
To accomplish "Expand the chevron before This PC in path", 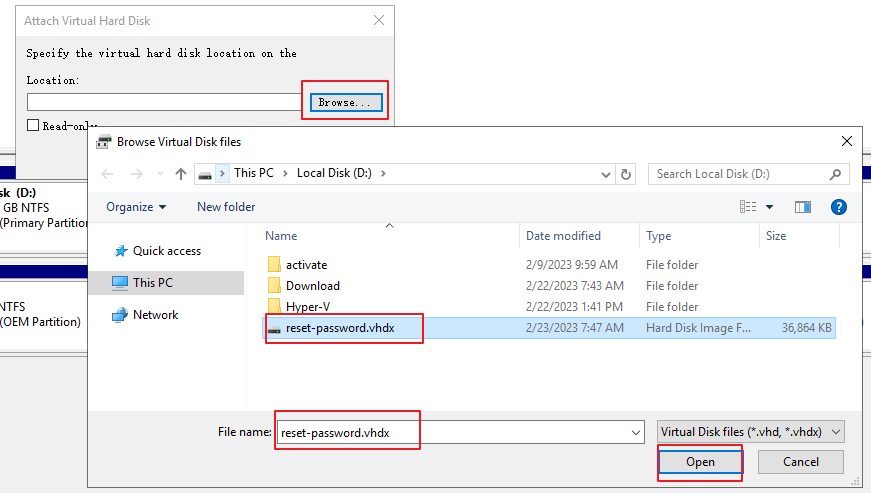I will click(222, 174).
